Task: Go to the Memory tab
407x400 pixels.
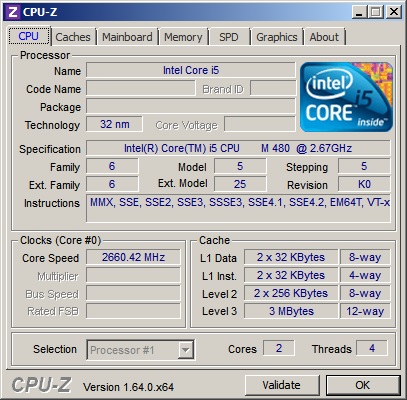Action: pyautogui.click(x=183, y=37)
